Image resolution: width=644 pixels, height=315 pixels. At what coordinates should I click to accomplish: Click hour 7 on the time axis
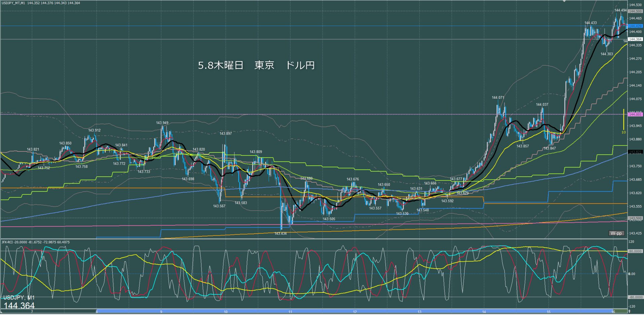click(x=32, y=312)
